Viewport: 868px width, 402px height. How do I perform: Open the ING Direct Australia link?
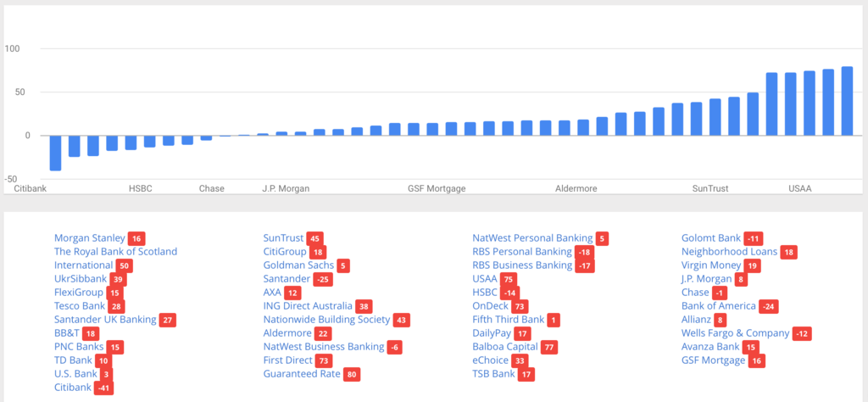tap(308, 305)
